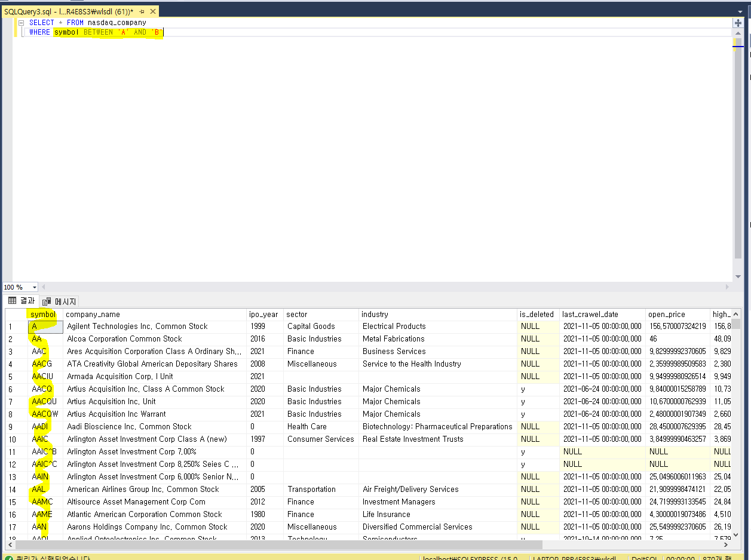
Task: Click the results grid scroll-left arrow
Action: pos(10,544)
